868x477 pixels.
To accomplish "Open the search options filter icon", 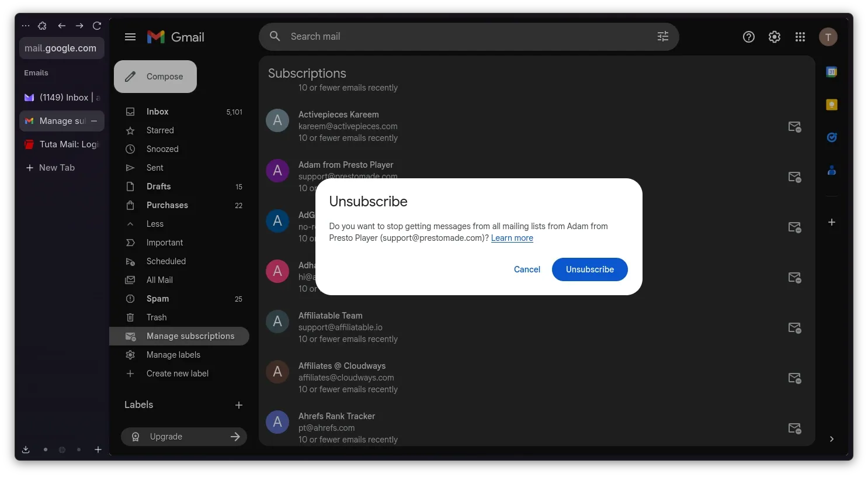I will (662, 36).
